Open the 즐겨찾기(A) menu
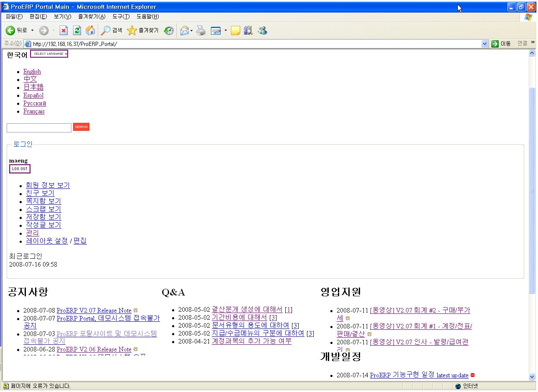538x392 pixels. coord(92,17)
